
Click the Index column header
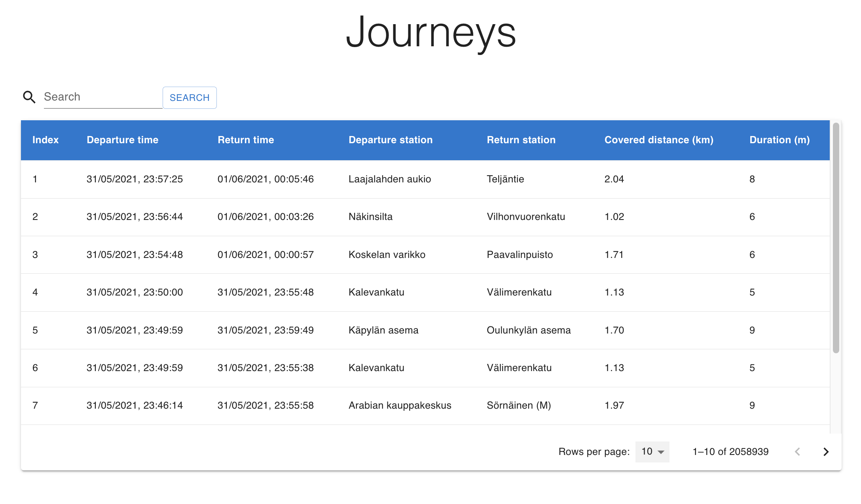[46, 140]
